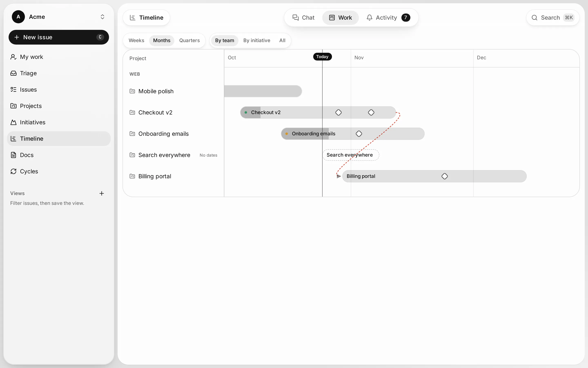Click the Triage inbox icon
Screen dimensions: 588x368
pos(13,73)
